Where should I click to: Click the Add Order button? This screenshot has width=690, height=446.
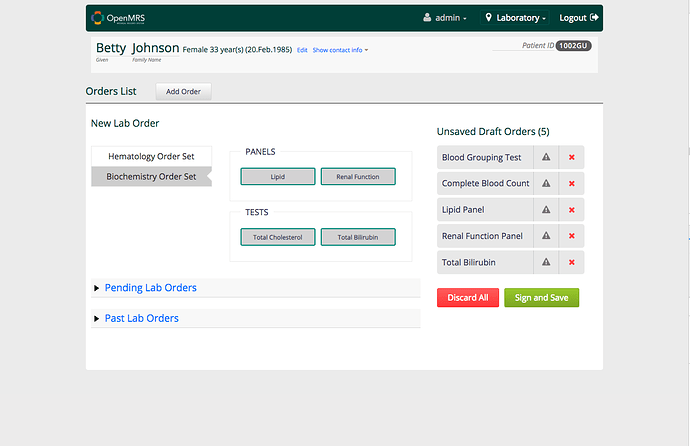(x=184, y=91)
